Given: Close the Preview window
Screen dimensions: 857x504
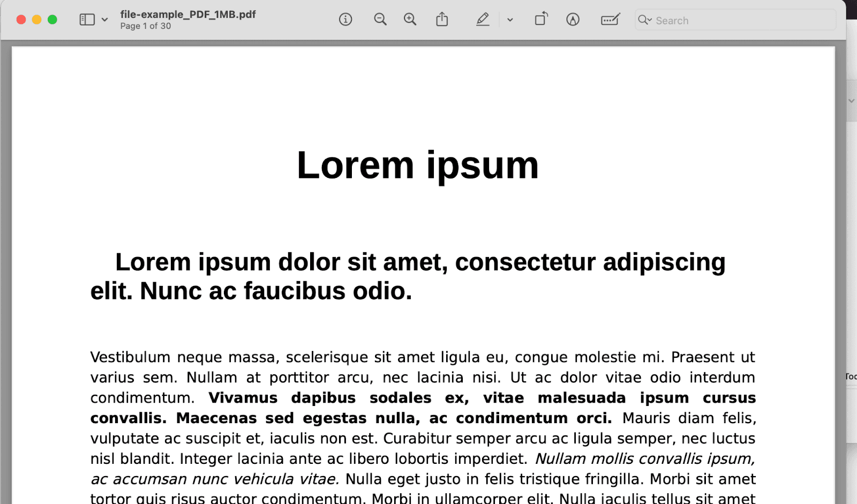Looking at the screenshot, I should pos(21,20).
